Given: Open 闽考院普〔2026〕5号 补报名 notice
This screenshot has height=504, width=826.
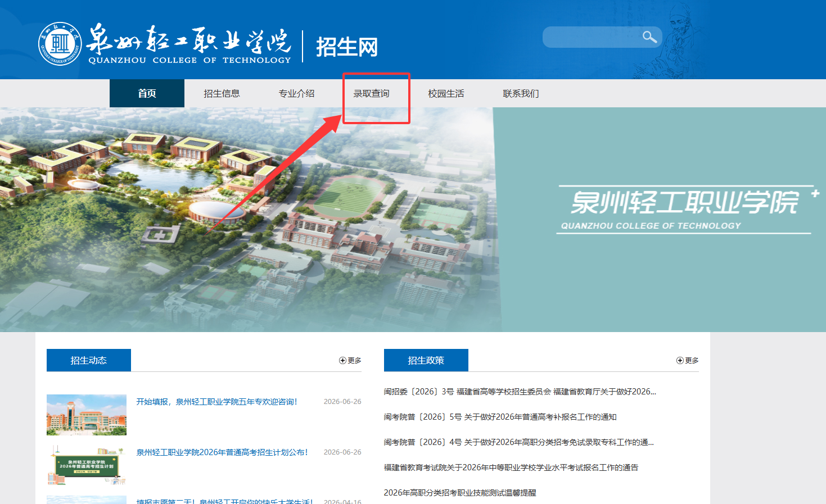Looking at the screenshot, I should (x=500, y=417).
